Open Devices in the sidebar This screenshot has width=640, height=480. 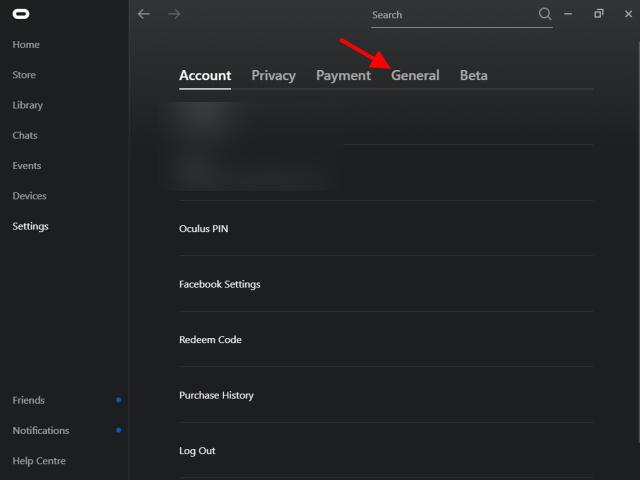[29, 196]
